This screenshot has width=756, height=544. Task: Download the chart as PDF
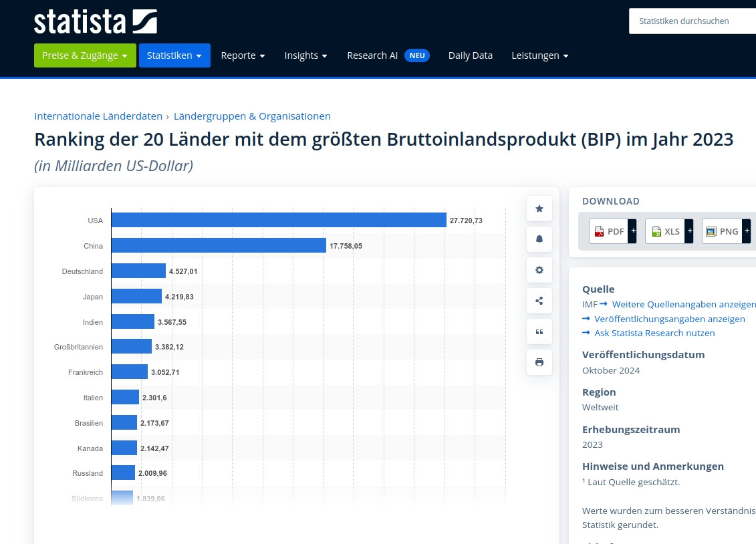click(608, 231)
